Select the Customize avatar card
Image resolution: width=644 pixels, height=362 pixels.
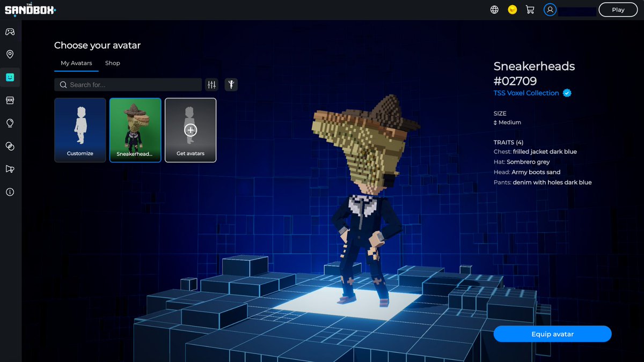coord(80,130)
